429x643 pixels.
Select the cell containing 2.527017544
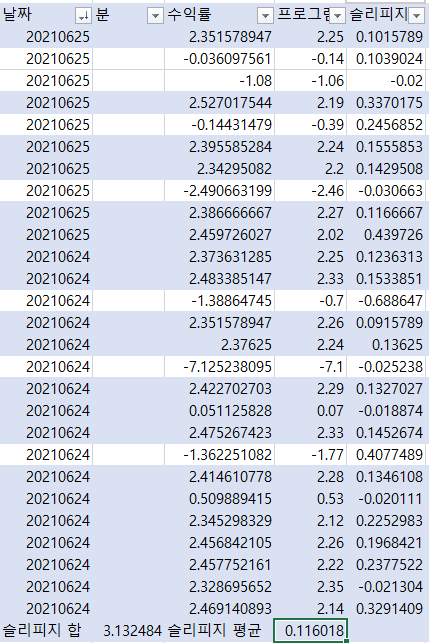(x=219, y=103)
